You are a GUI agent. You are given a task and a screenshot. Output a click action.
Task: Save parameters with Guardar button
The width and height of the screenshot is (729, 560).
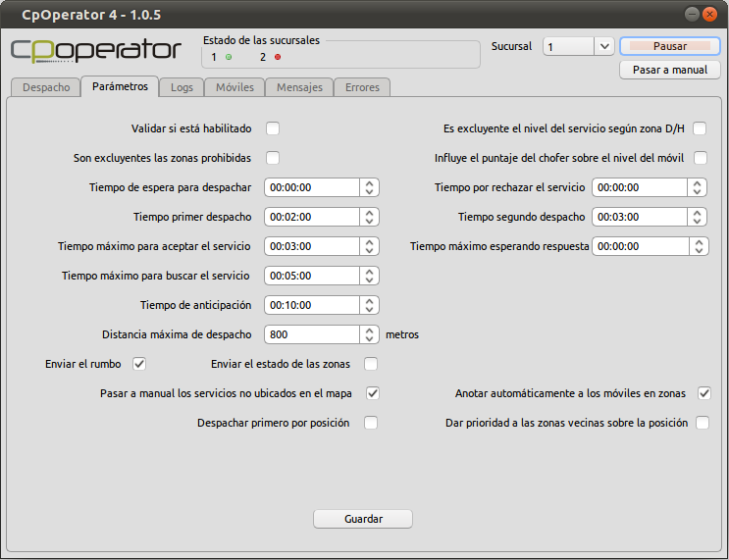tap(363, 519)
